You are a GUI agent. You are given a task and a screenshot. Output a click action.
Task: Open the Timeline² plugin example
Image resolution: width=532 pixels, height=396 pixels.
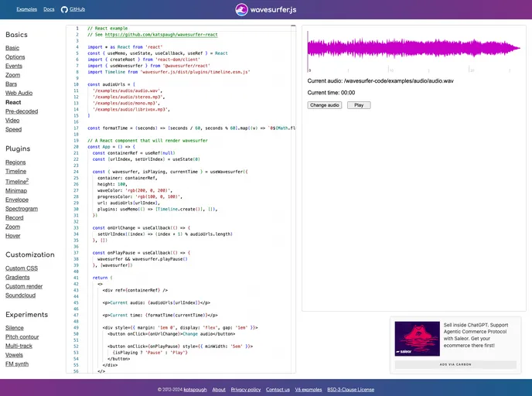click(x=17, y=181)
